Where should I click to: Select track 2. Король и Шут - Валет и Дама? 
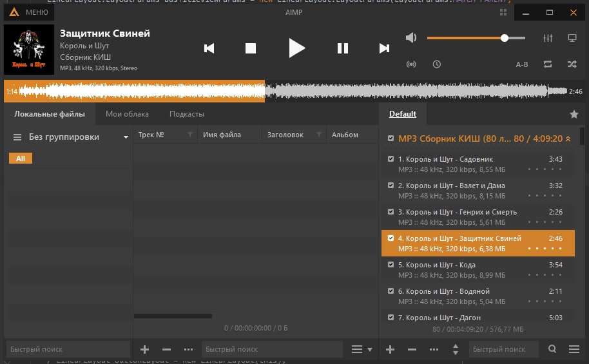coord(478,191)
